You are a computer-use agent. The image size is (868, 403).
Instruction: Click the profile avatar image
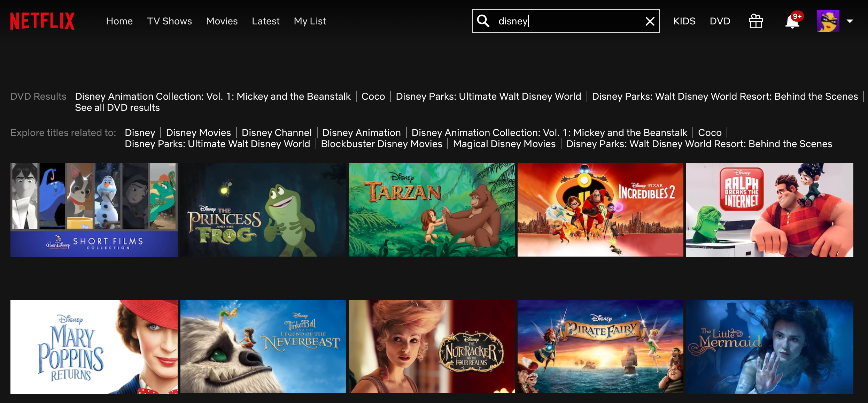pyautogui.click(x=828, y=21)
